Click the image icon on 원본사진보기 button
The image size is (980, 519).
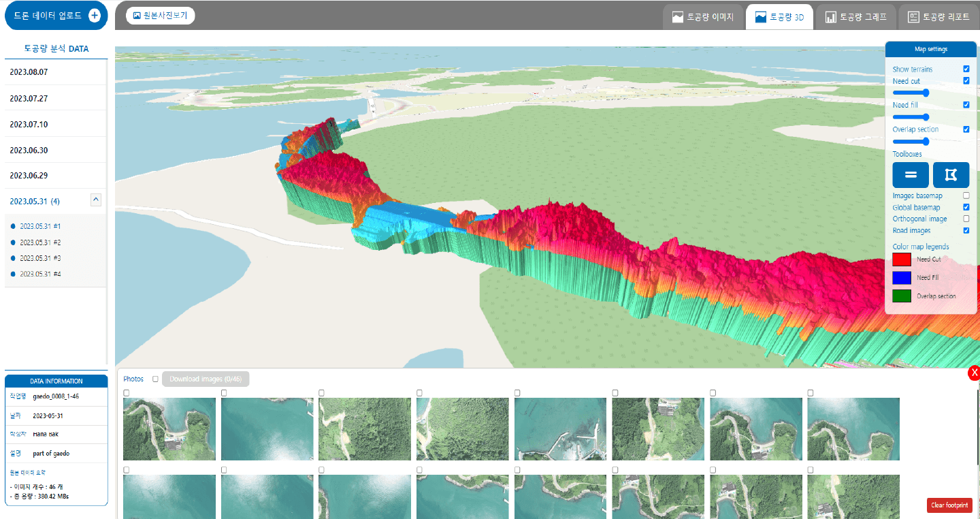pyautogui.click(x=137, y=16)
